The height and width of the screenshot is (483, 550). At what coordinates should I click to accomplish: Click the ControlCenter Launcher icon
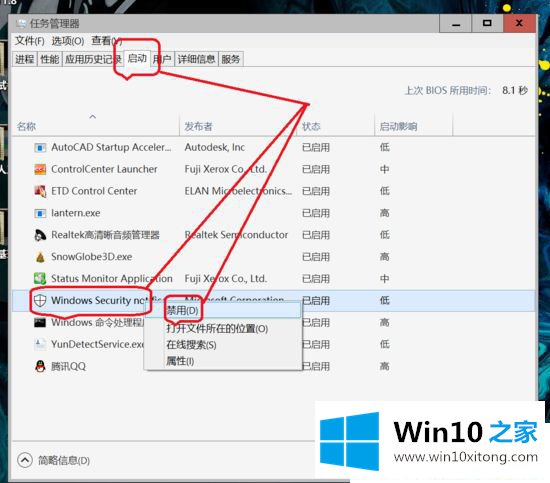40,169
